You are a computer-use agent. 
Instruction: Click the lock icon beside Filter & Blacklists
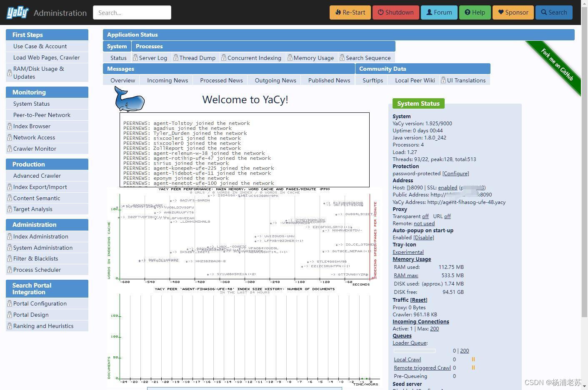click(x=9, y=258)
